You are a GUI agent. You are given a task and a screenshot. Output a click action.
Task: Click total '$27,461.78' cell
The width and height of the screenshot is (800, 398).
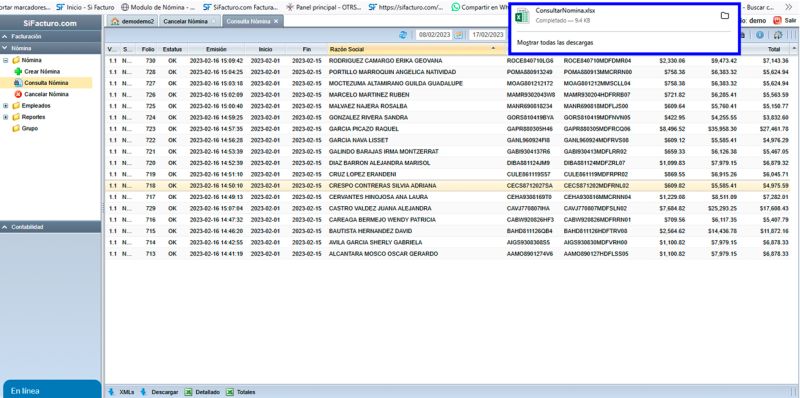774,129
